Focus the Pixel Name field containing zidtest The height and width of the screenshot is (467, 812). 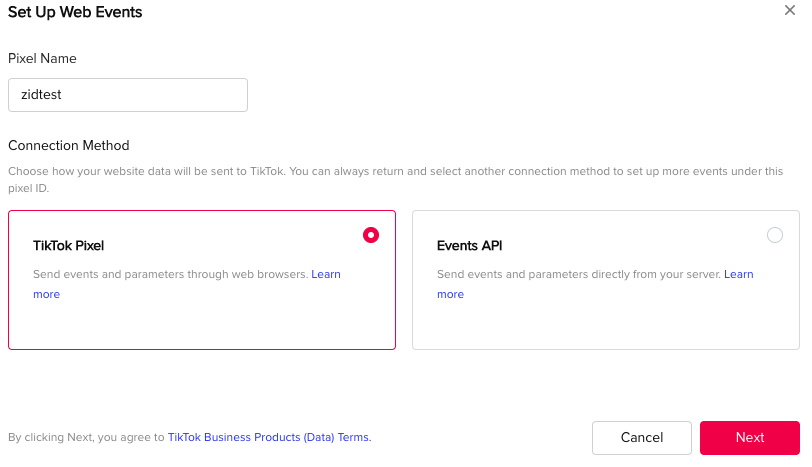128,95
